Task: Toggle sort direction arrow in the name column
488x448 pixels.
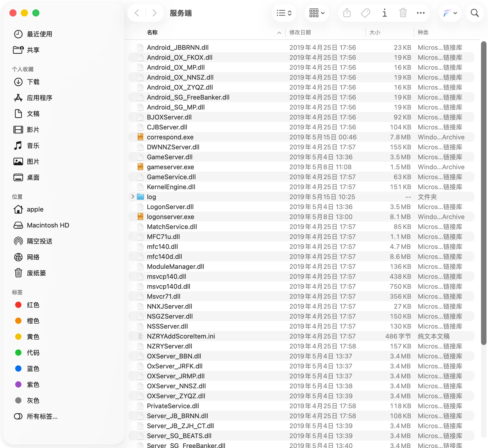Action: coord(279,33)
